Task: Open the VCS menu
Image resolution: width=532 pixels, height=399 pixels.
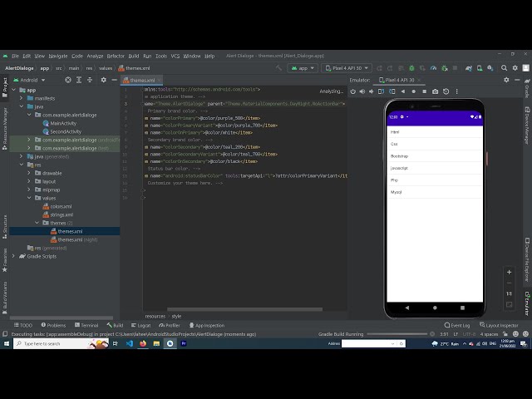Action: (x=175, y=56)
